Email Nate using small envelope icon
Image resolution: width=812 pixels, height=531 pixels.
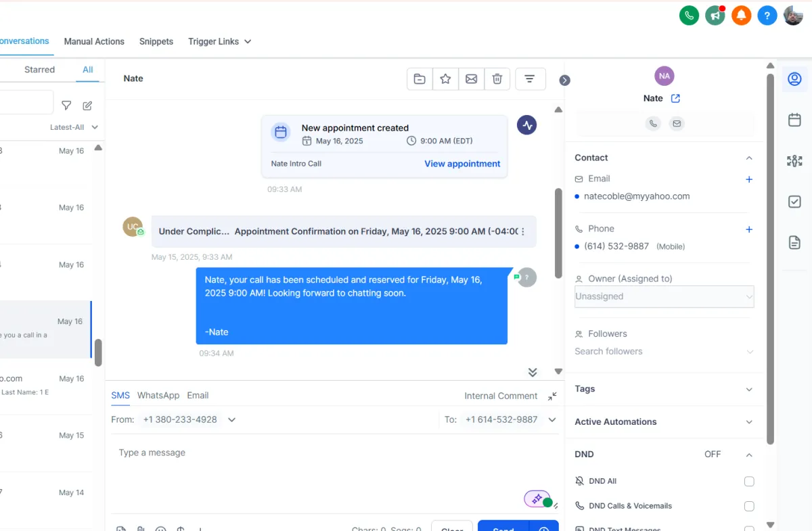point(677,124)
